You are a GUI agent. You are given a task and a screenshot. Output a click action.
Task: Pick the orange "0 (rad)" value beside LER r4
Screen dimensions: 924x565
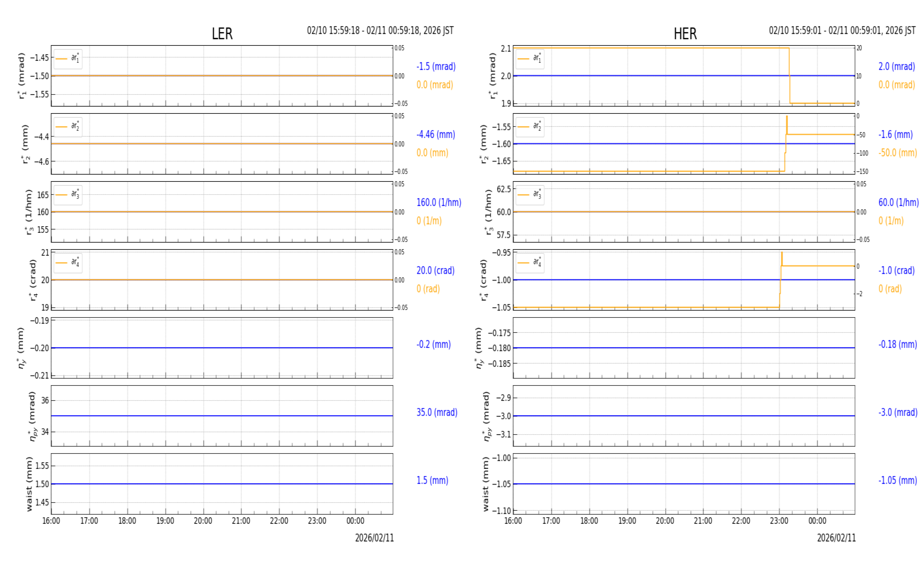click(x=428, y=289)
